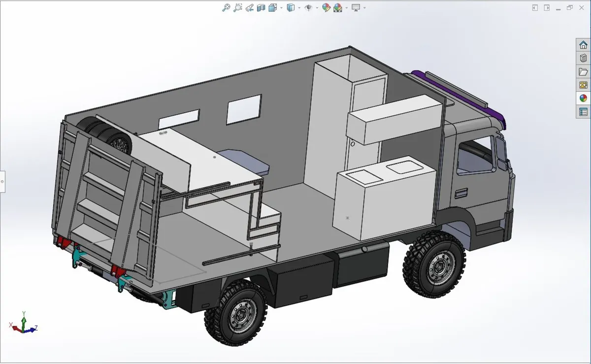
Task: Toggle the Hide/Show Items eye icon
Action: pos(309,7)
